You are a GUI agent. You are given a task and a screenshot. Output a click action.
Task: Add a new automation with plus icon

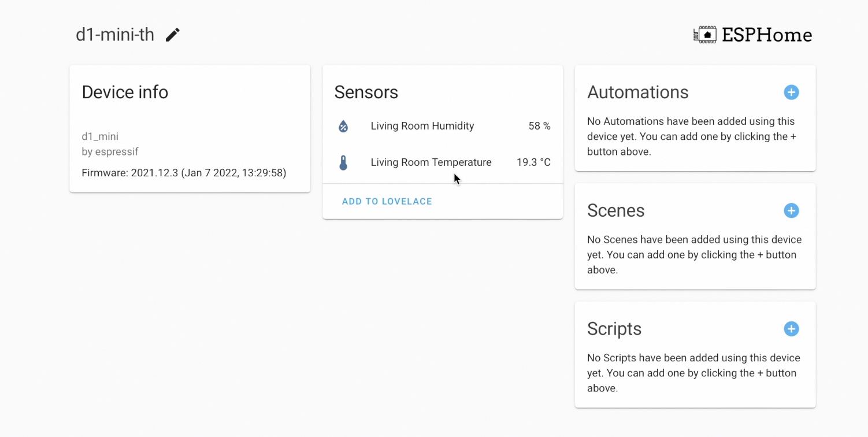tap(791, 92)
